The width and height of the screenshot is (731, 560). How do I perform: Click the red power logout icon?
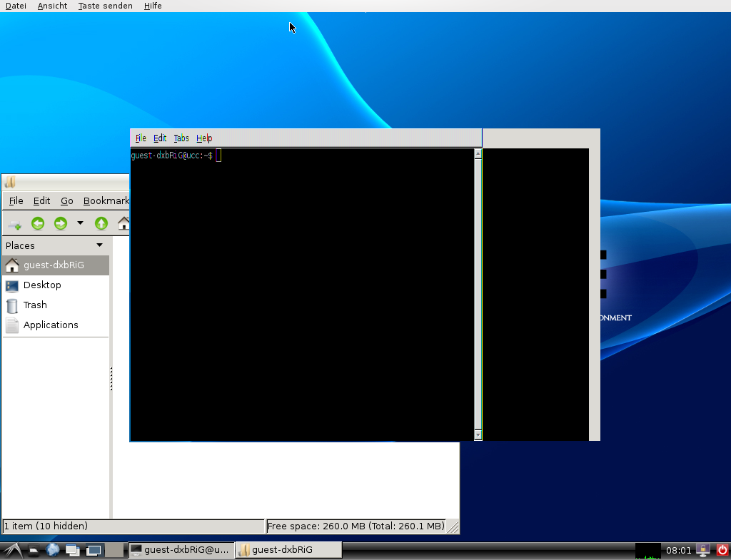click(722, 550)
